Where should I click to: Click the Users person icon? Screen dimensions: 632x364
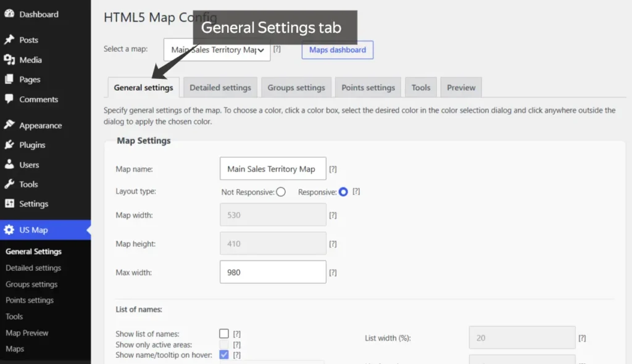[9, 164]
